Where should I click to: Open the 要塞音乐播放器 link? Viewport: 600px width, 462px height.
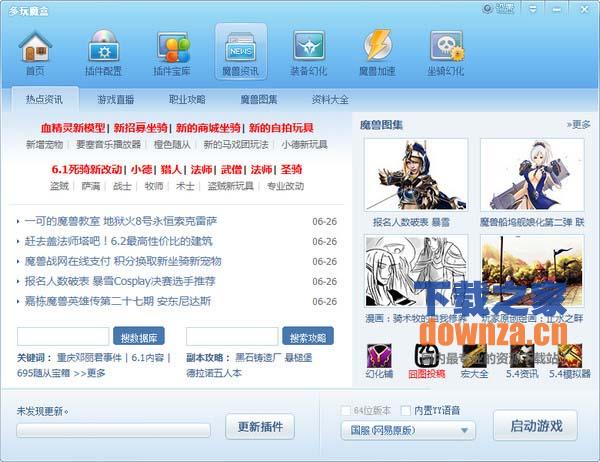click(108, 145)
